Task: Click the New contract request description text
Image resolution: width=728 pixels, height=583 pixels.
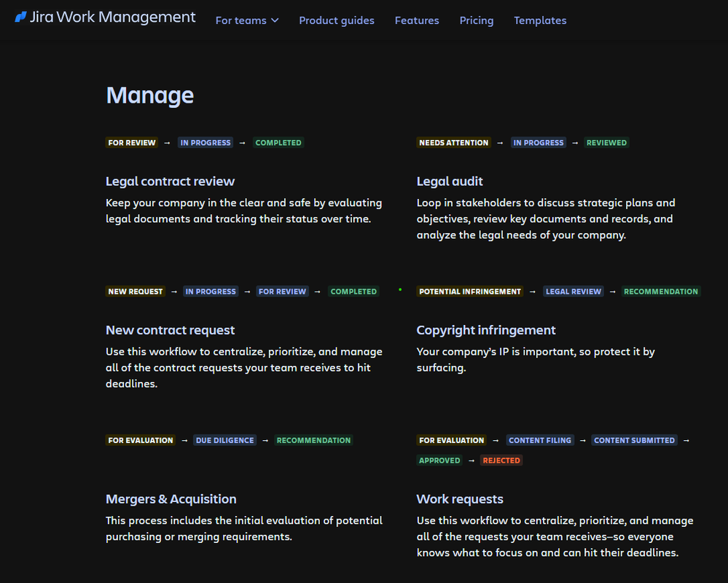Action: [243, 367]
